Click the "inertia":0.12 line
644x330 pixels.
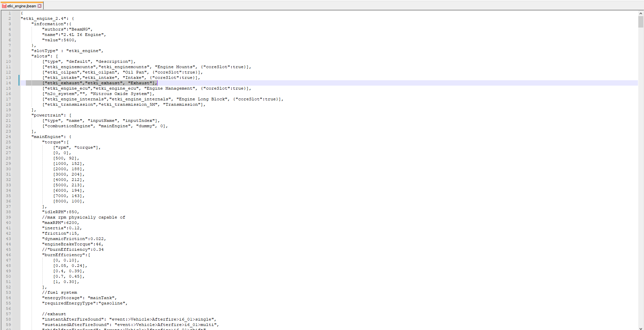tap(62, 228)
